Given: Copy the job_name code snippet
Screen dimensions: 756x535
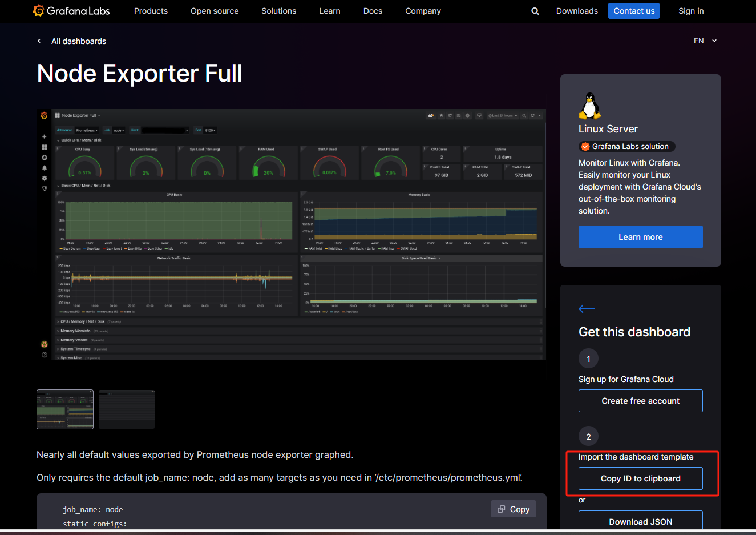Looking at the screenshot, I should point(514,509).
